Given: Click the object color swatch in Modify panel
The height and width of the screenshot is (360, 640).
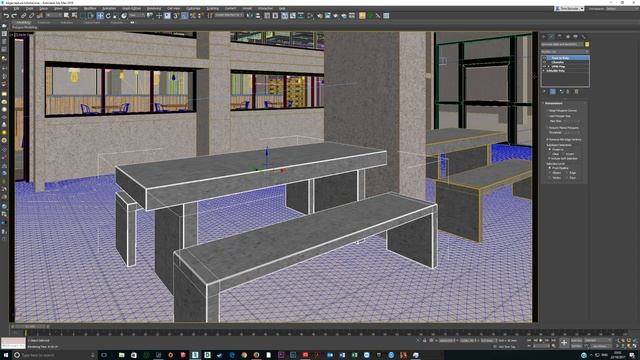Looking at the screenshot, I should (x=587, y=44).
